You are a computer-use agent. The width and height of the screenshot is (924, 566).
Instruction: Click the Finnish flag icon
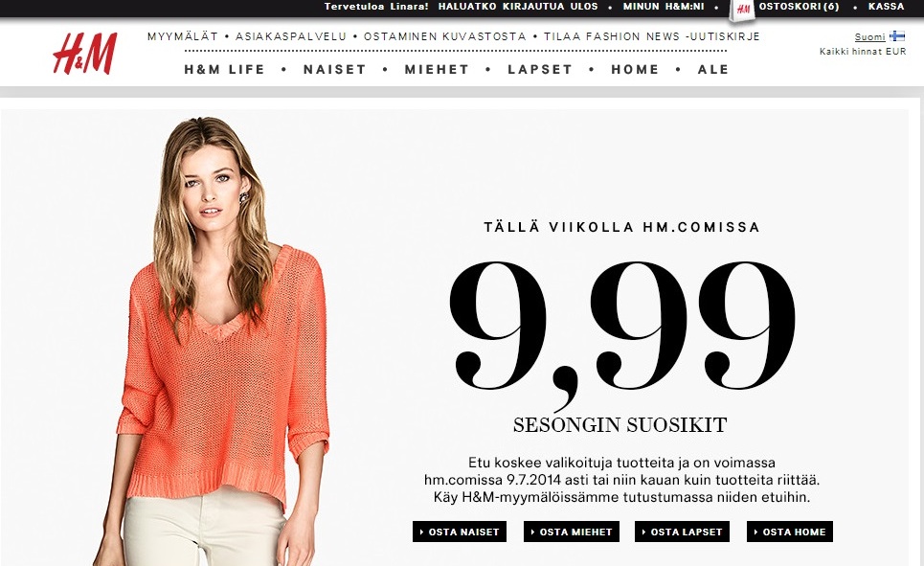click(x=897, y=36)
